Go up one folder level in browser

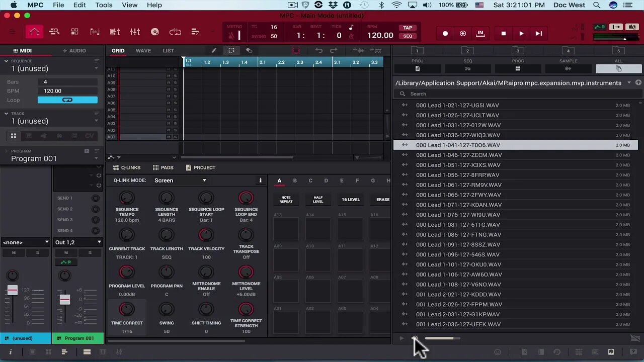[x=638, y=82]
